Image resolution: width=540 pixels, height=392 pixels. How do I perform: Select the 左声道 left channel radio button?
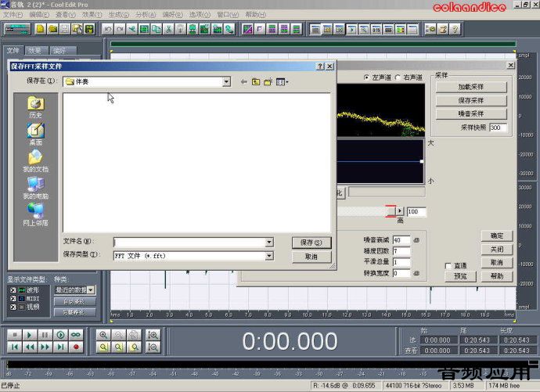[x=366, y=77]
